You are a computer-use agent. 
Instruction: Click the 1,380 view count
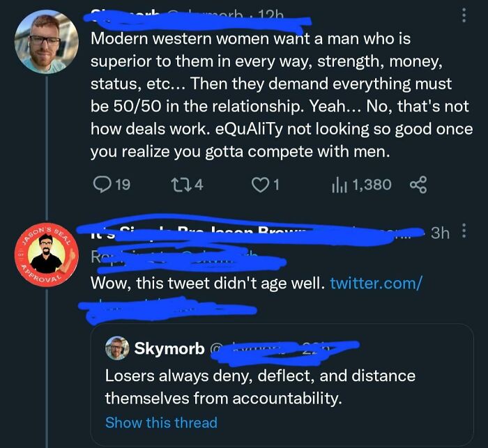[x=372, y=184]
